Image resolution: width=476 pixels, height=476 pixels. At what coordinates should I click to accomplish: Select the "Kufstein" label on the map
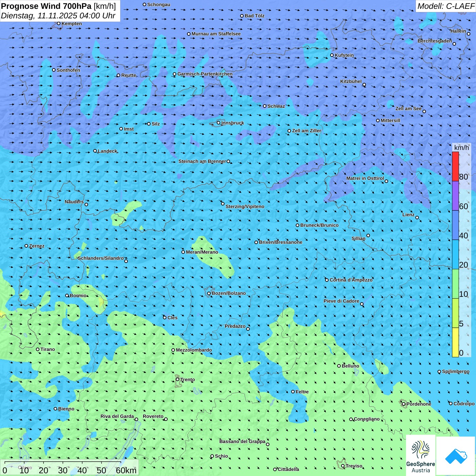coord(344,55)
